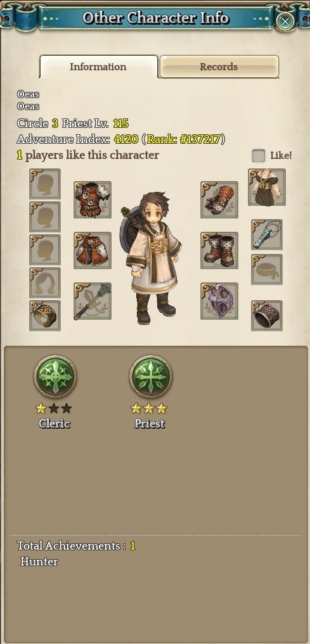Image resolution: width=310 pixels, height=644 pixels.
Task: Click the Priest class emblem
Action: (x=150, y=377)
